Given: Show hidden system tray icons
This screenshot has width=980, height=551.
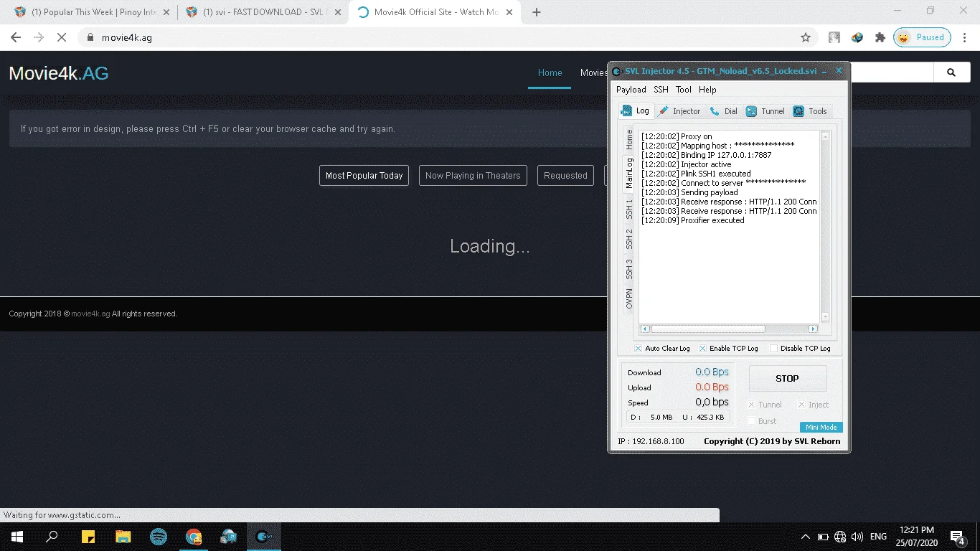Looking at the screenshot, I should pos(805,537).
